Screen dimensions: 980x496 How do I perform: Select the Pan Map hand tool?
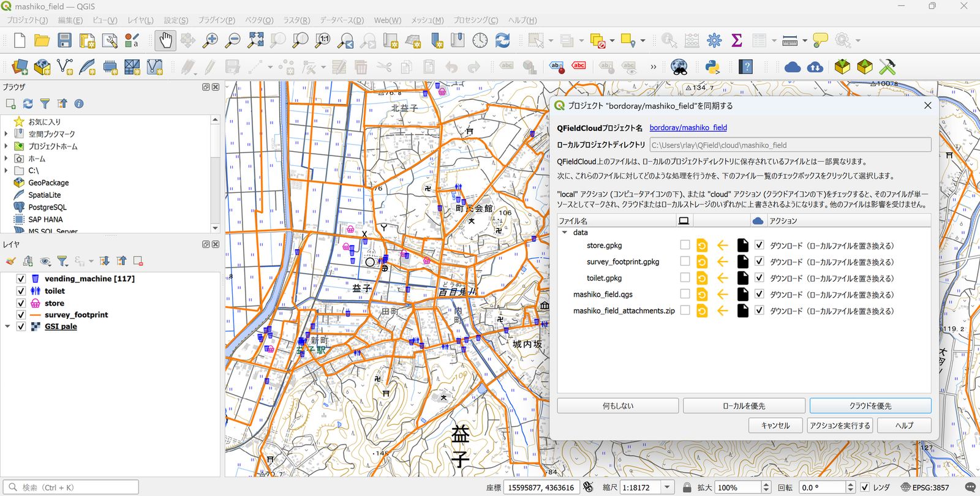point(165,40)
